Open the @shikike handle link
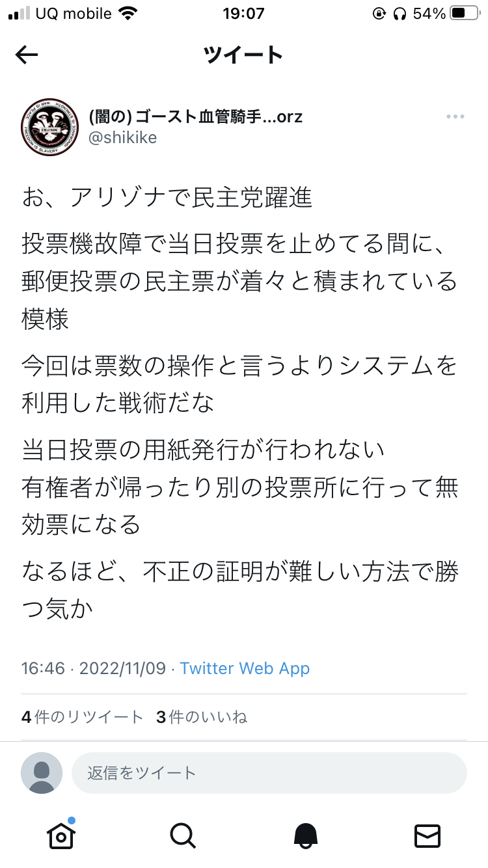488x868 pixels. (x=122, y=137)
